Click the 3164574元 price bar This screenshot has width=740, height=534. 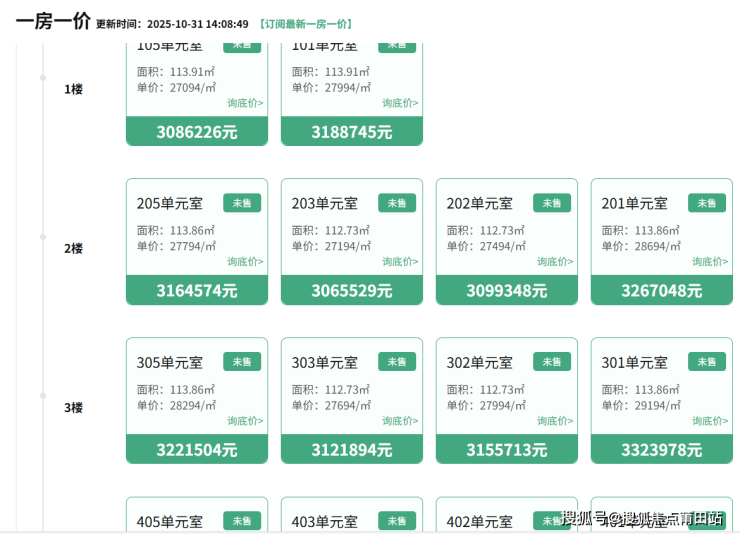[x=197, y=291]
